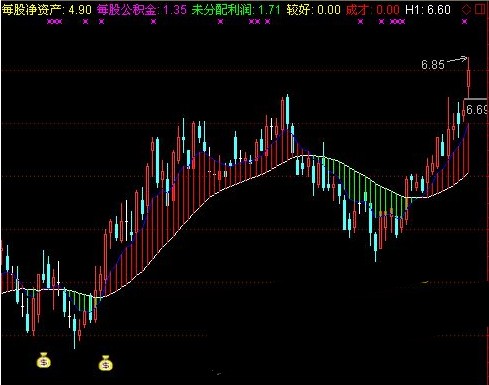
Task: Click the purple marker below the diamond icon
Action: click(x=464, y=22)
